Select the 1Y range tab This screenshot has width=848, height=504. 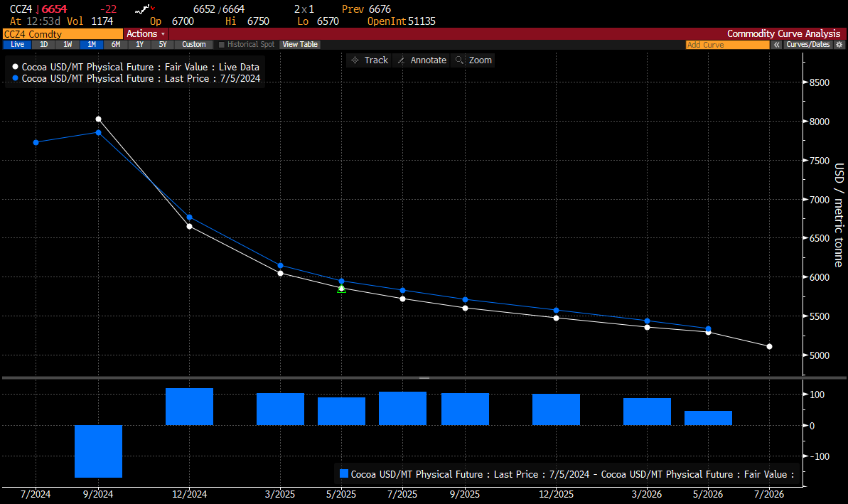tap(139, 45)
